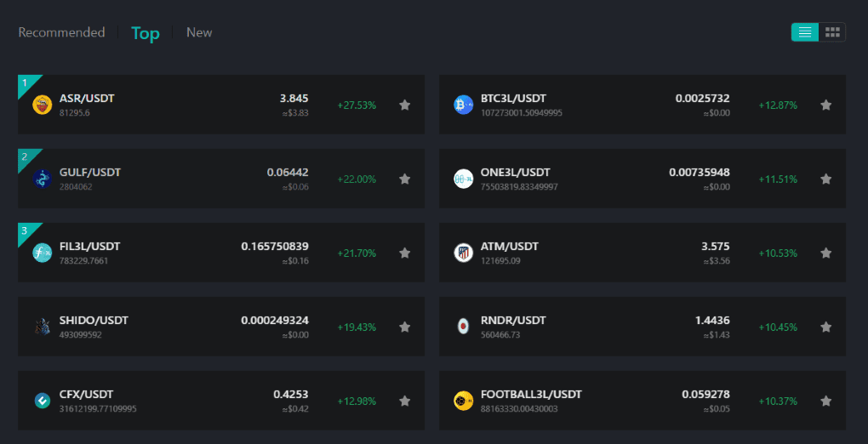Click the +27.53% change value
868x444 pixels.
(357, 105)
